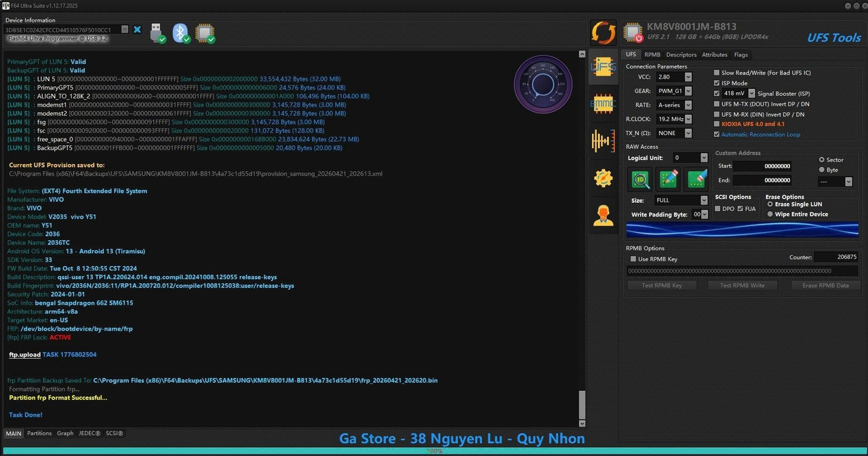Select the Sector radio button
The image size is (868, 456).
tap(822, 159)
